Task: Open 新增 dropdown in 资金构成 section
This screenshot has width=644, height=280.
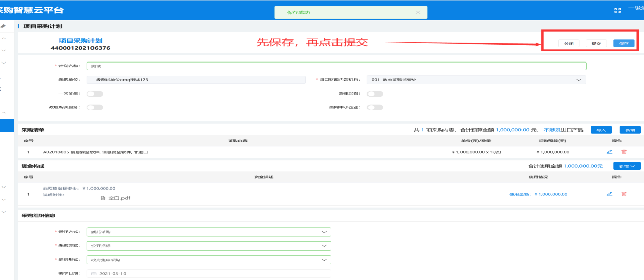Action: tap(627, 166)
